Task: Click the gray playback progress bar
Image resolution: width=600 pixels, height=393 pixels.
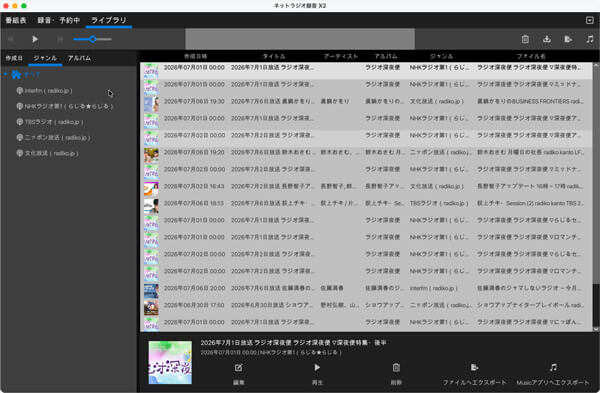Action: 300,39
